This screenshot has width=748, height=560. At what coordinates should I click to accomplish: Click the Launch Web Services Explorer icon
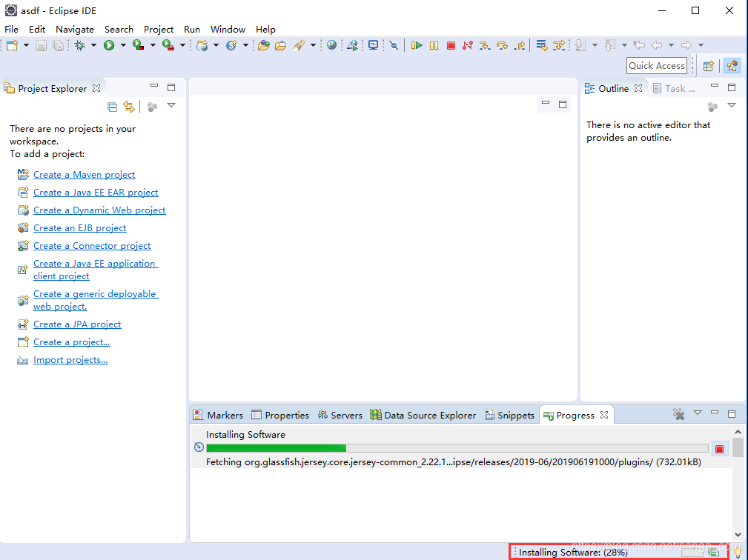point(353,45)
